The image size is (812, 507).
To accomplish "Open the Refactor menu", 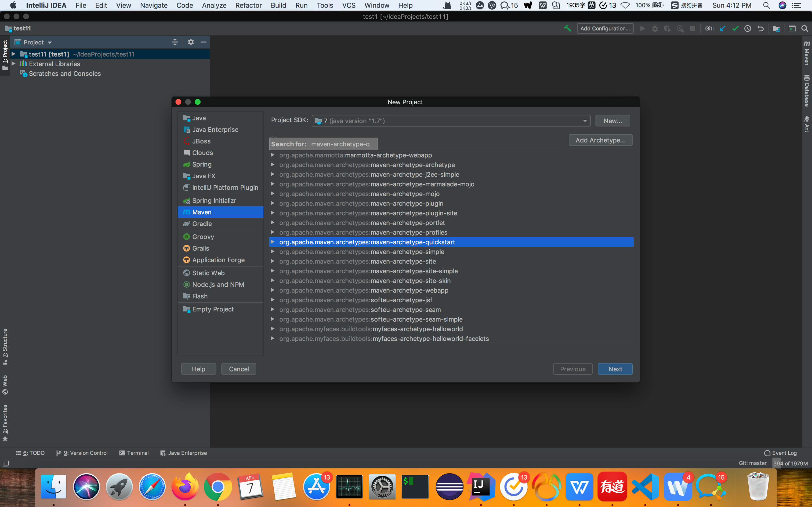I will tap(248, 5).
